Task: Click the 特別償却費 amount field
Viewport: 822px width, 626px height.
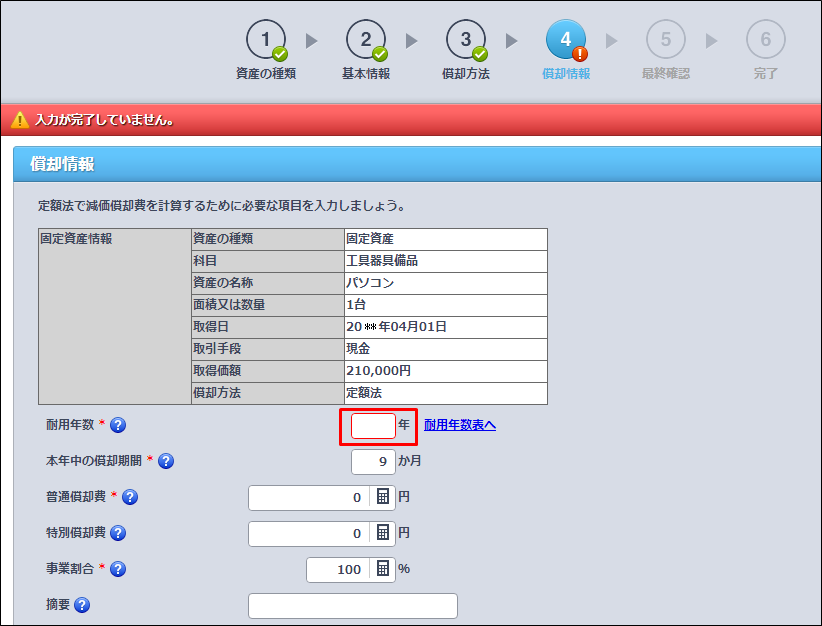Action: (x=309, y=534)
